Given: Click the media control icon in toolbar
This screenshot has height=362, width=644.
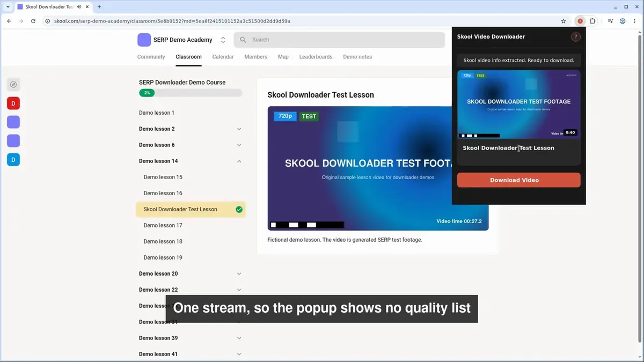Looking at the screenshot, I should (611, 21).
